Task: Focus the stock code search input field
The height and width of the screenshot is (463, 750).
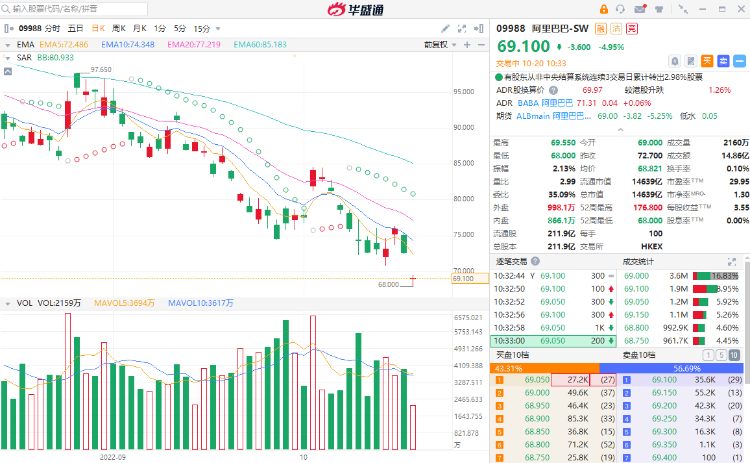Action: coord(79,9)
